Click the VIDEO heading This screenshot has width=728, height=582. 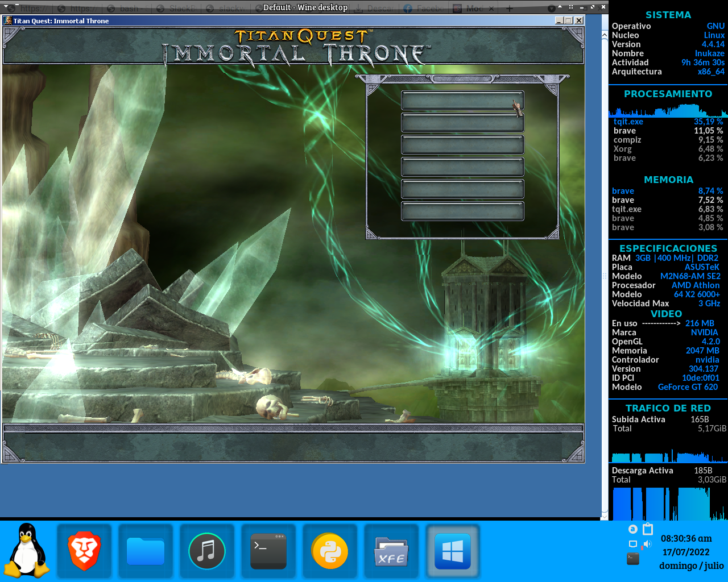667,314
